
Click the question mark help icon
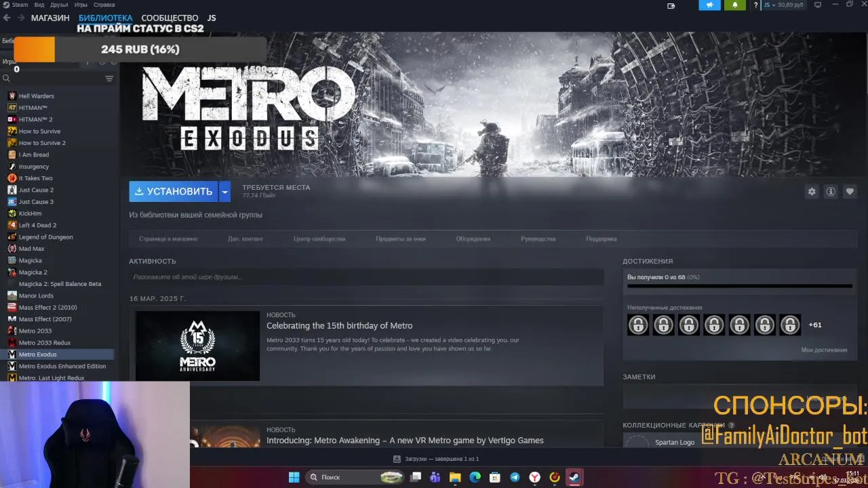click(755, 5)
